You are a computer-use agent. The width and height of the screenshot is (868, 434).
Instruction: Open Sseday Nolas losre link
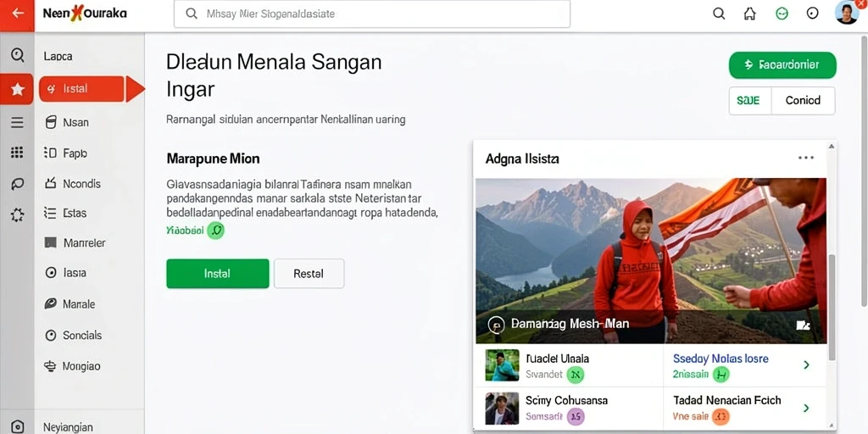tap(721, 359)
